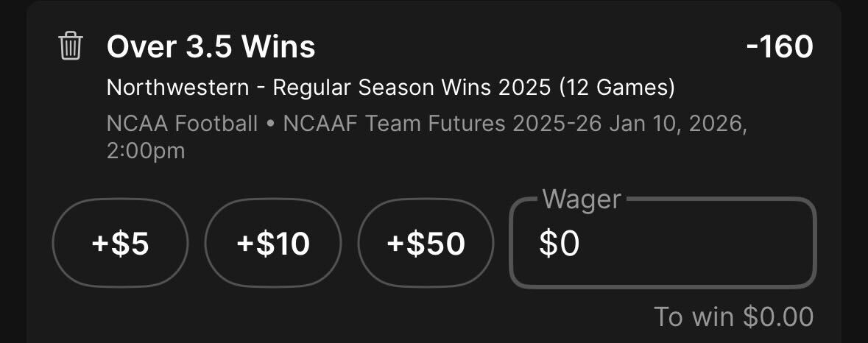Click the Wager field label
The width and height of the screenshot is (868, 343).
(x=582, y=199)
